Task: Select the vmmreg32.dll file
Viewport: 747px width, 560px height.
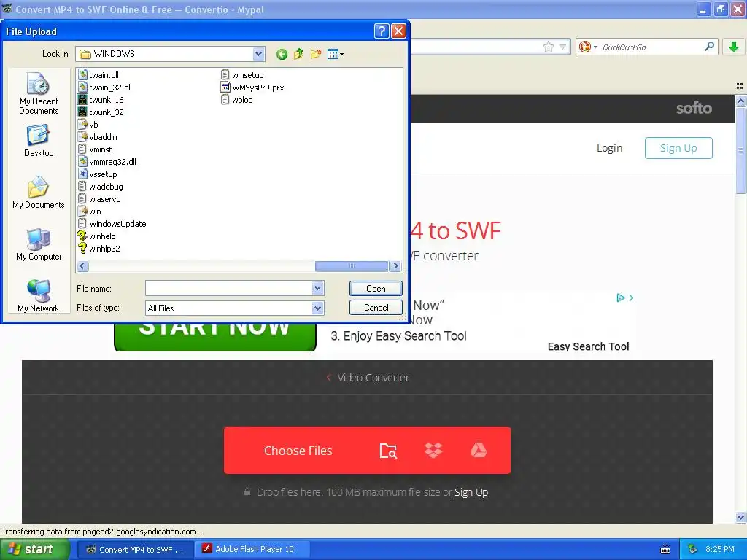Action: point(107,161)
